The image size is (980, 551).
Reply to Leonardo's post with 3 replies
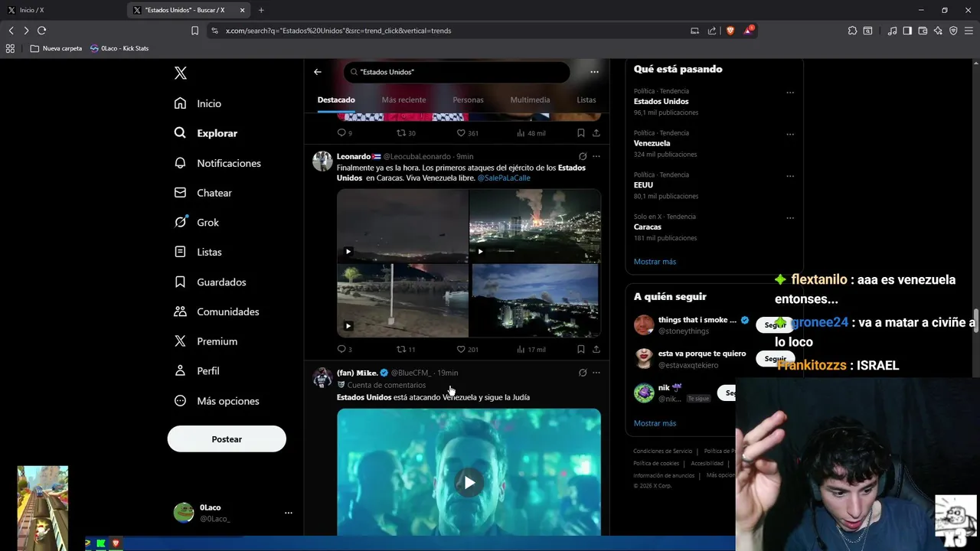point(345,350)
